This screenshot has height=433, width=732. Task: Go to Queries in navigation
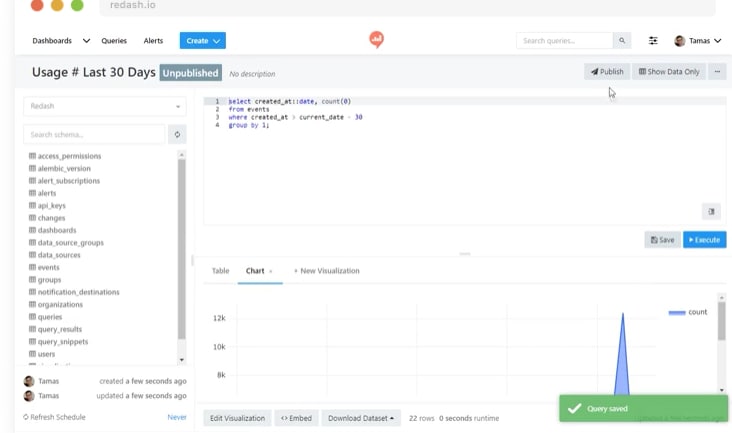click(x=114, y=41)
